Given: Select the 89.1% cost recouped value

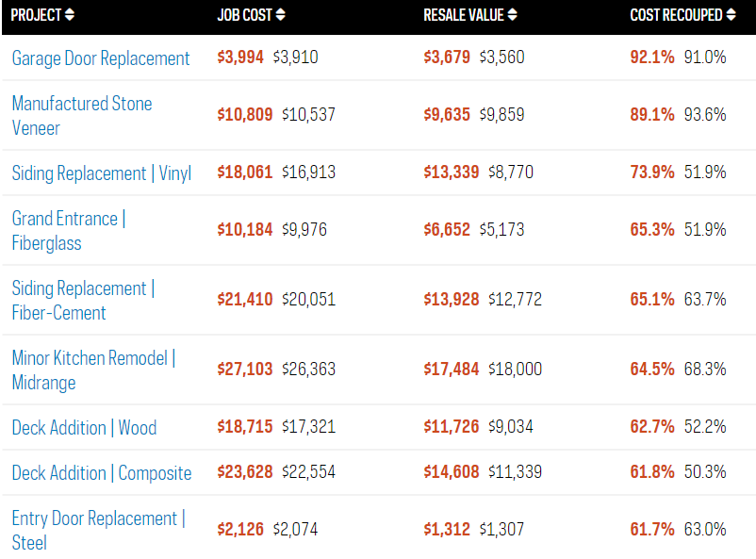Looking at the screenshot, I should pyautogui.click(x=652, y=115).
